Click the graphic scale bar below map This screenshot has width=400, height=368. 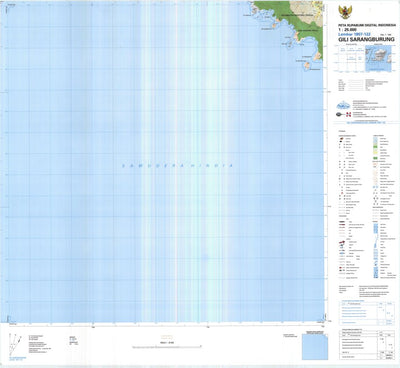(x=167, y=347)
